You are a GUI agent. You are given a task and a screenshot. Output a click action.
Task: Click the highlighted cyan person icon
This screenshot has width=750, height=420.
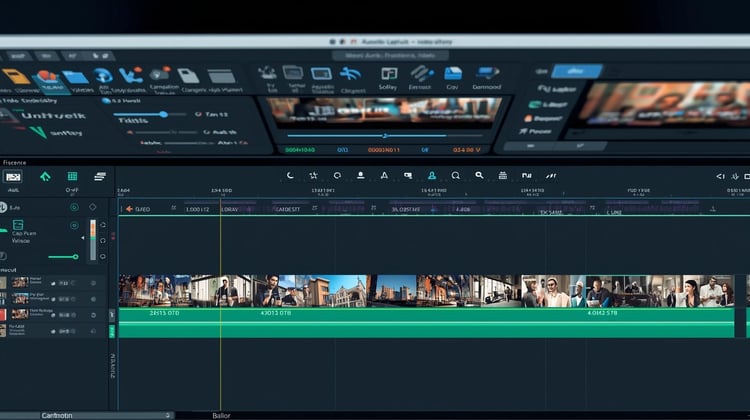click(x=431, y=176)
